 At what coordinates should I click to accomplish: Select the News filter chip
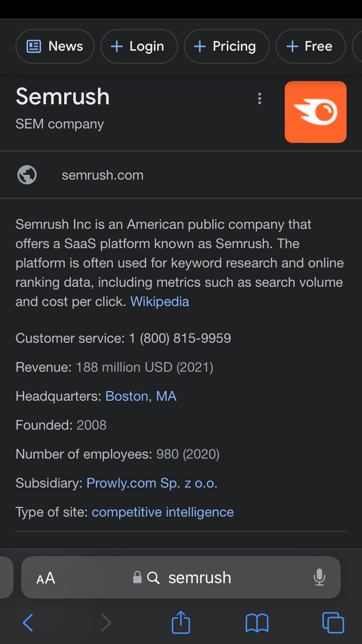pyautogui.click(x=55, y=46)
